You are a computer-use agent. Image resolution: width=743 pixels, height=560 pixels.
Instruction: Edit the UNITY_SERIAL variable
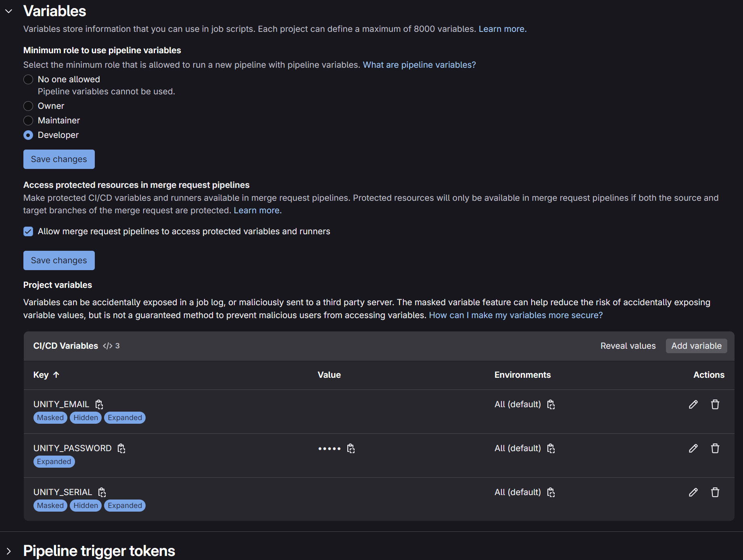693,492
